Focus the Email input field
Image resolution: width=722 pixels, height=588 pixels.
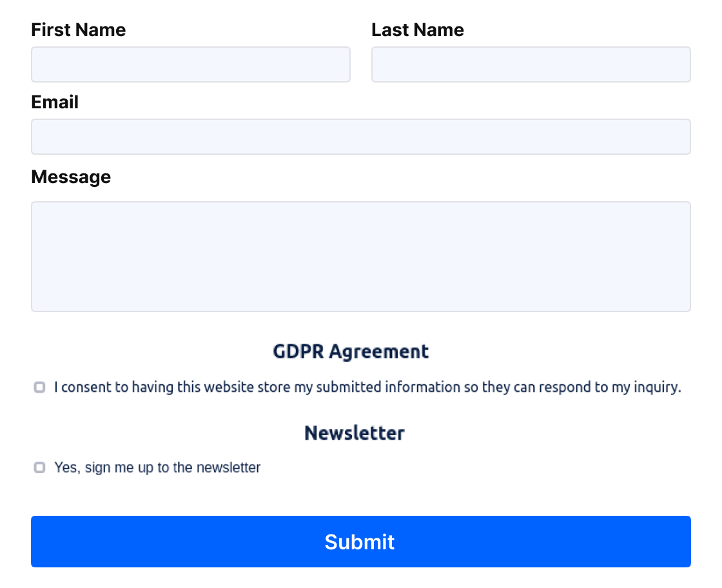(x=361, y=137)
